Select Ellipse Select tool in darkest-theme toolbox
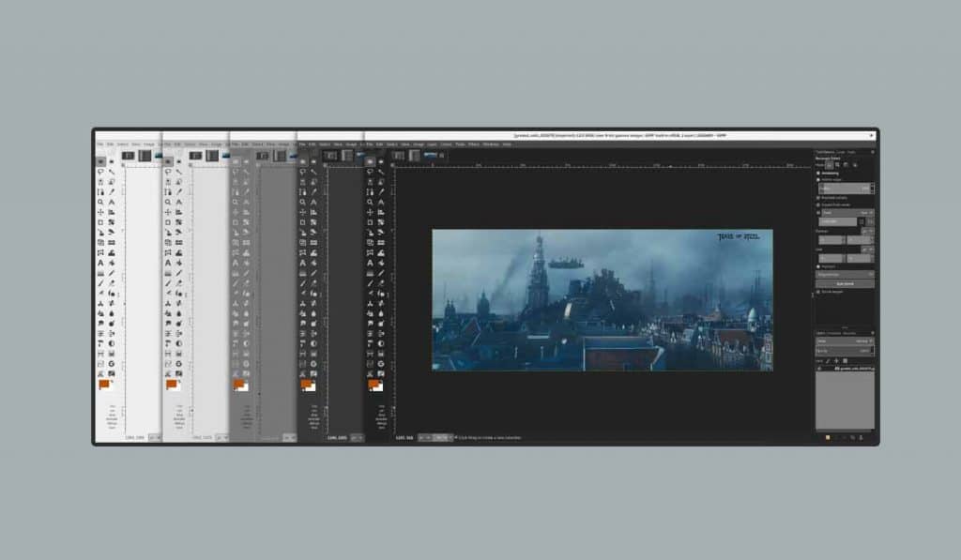961x560 pixels. [381, 161]
